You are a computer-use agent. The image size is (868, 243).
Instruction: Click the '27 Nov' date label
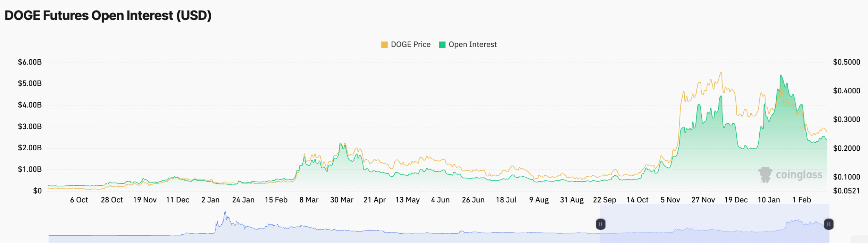pos(703,200)
